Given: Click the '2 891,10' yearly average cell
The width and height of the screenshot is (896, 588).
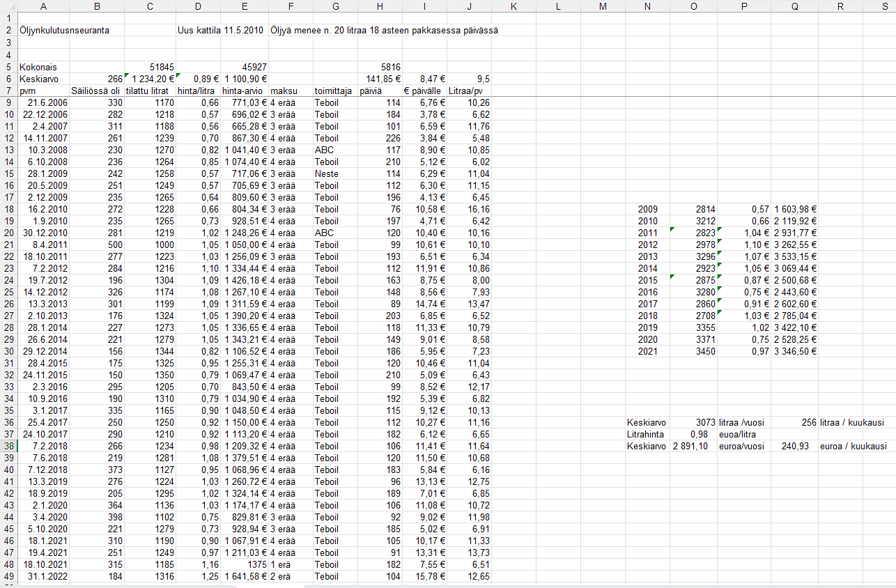Looking at the screenshot, I should tap(693, 446).
